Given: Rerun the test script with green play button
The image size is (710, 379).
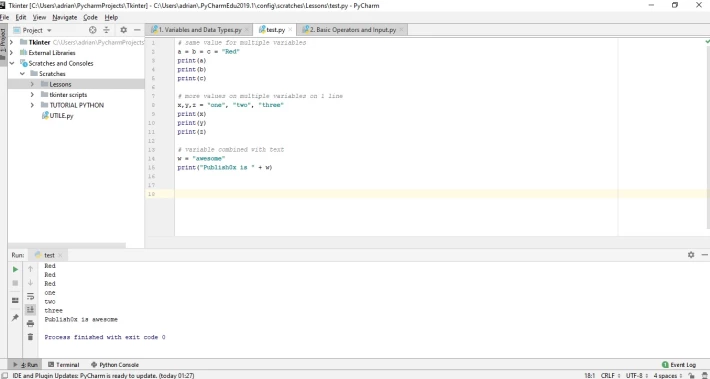Looking at the screenshot, I should [x=15, y=269].
